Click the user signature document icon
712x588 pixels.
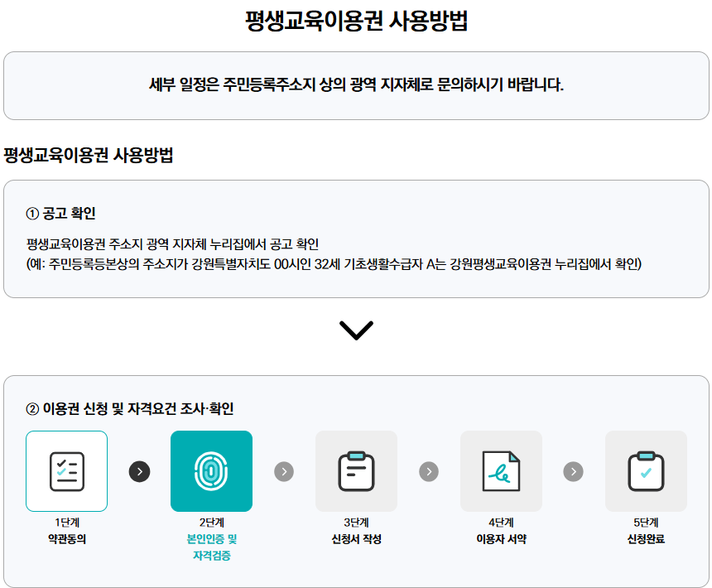coord(501,471)
